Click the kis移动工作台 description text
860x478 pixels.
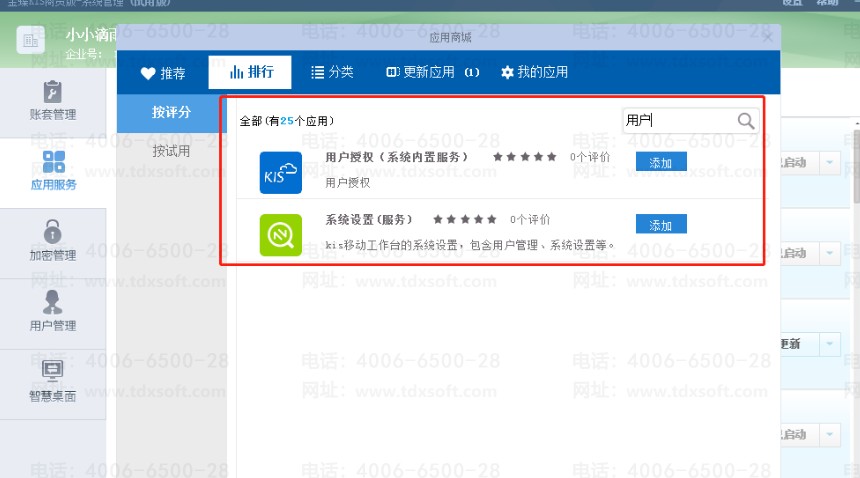[x=469, y=245]
